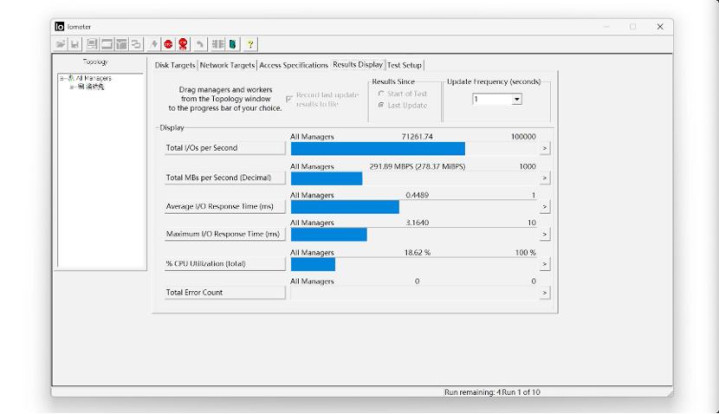Select the Last Update radio button
Image resolution: width=719 pixels, height=414 pixels.
click(381, 105)
